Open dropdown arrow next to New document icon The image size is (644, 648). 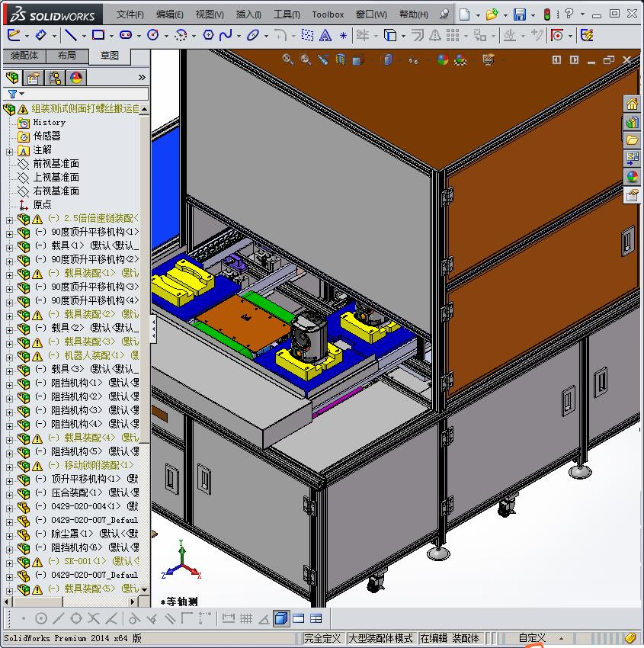coord(478,15)
